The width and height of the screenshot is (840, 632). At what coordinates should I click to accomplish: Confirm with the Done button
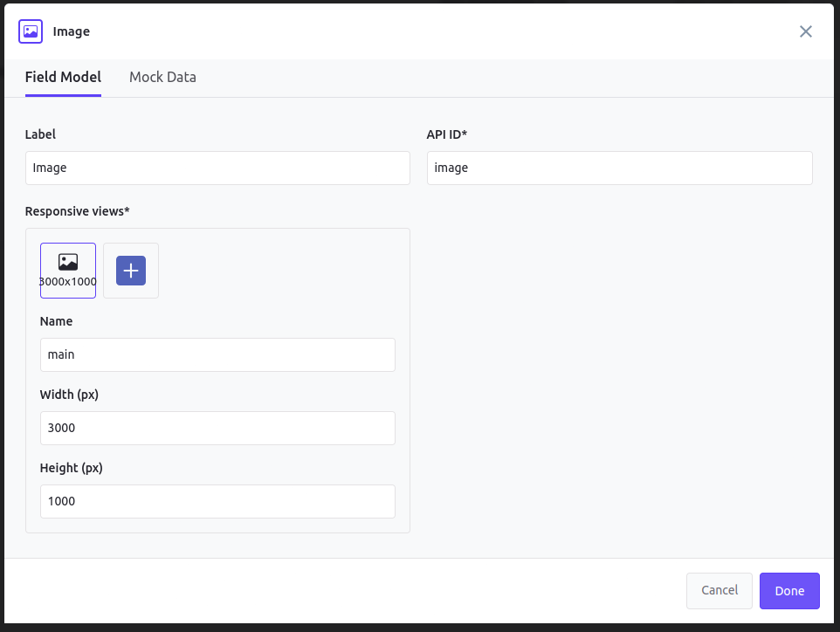(x=789, y=591)
